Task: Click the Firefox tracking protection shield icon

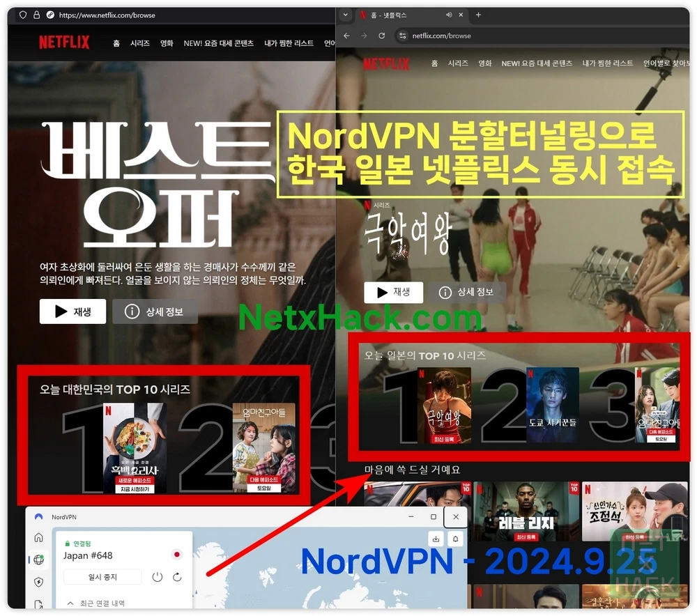Action: point(22,15)
